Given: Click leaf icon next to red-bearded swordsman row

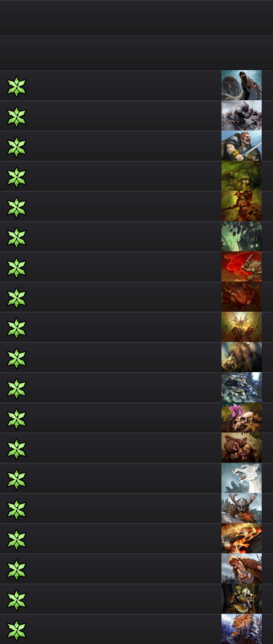Looking at the screenshot, I should point(17,147).
